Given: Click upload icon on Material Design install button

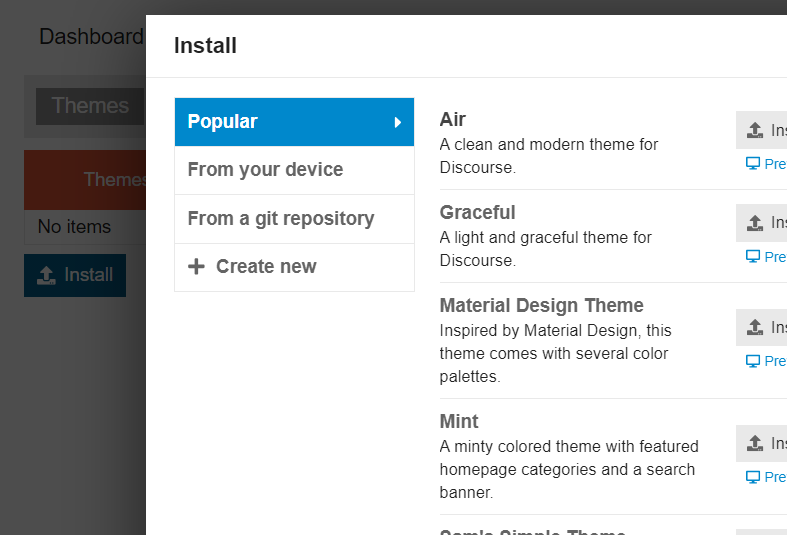Looking at the screenshot, I should [x=755, y=327].
